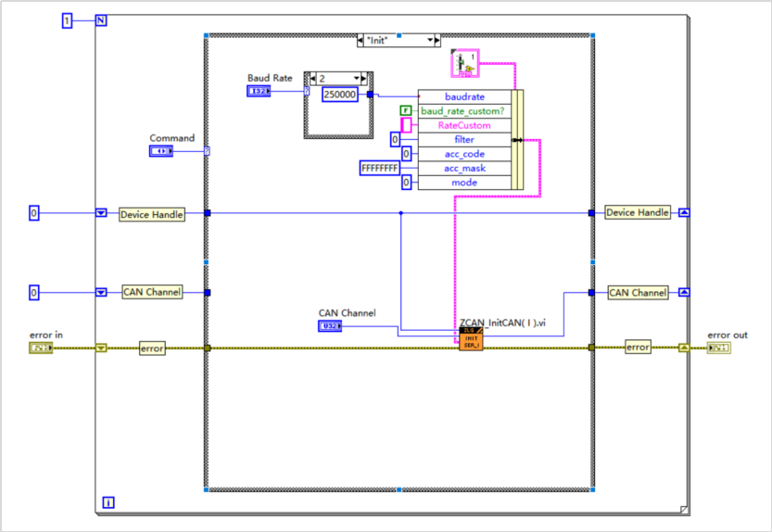
Task: Click the error output tunnel on the Init case
Action: [x=592, y=348]
